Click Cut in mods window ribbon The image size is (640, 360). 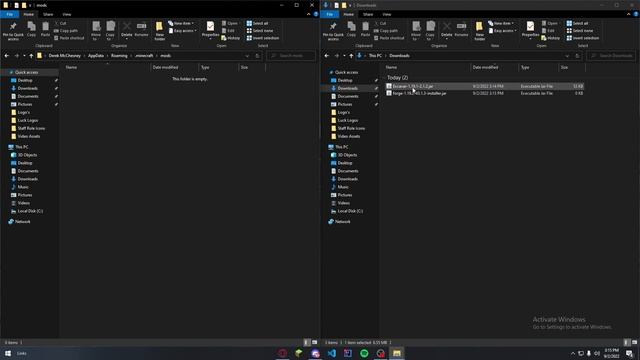tap(60, 23)
